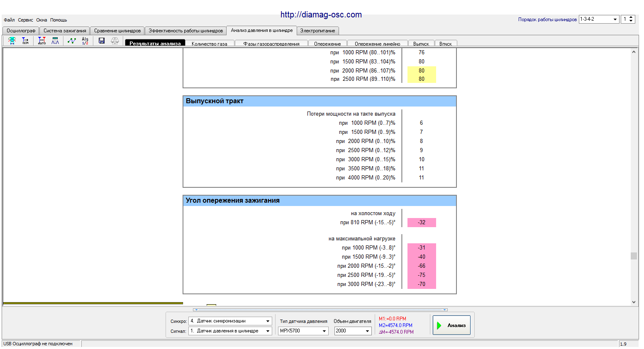Viewport: 644px width, 349px height.
Task: Open the Сервис menu
Action: pyautogui.click(x=25, y=20)
